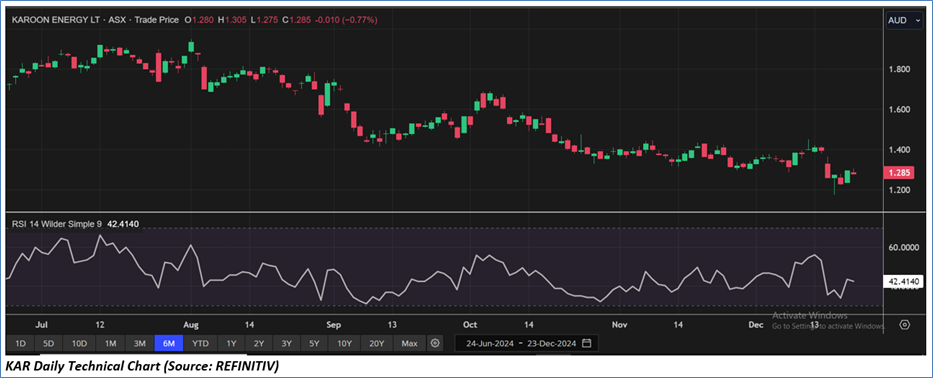Open chart settings gear at bottom right
933x378 pixels.
(904, 325)
